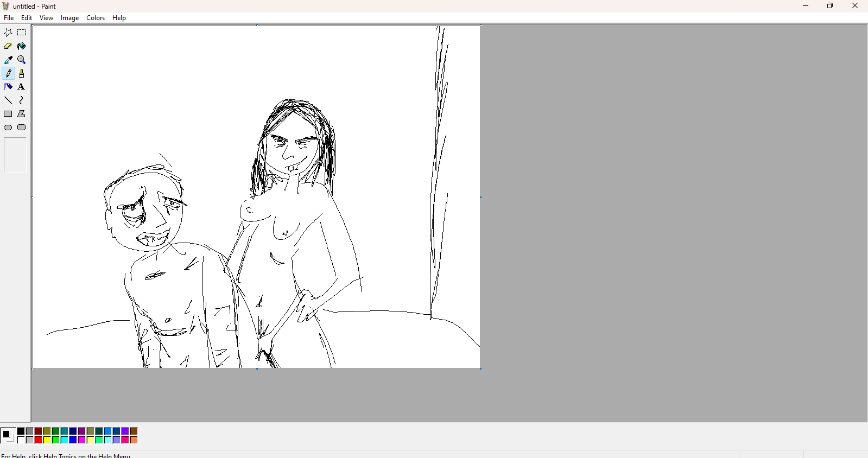The width and height of the screenshot is (868, 458).
Task: Pick the pure blue swatch
Action: coord(73,440)
